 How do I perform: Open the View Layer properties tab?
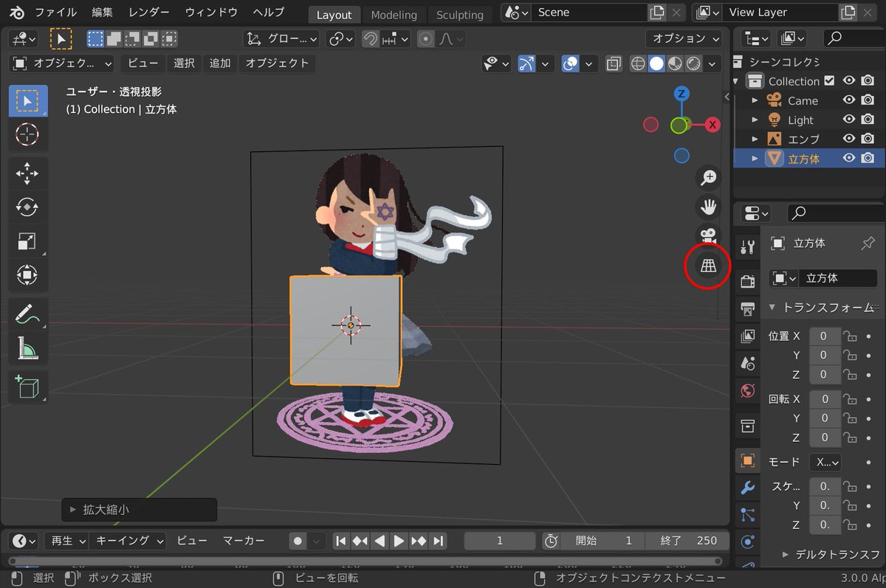(x=748, y=336)
